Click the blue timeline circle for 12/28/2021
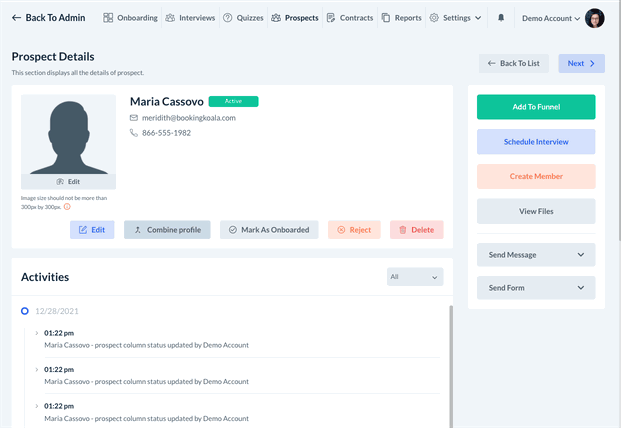This screenshot has height=428, width=621. 25,311
